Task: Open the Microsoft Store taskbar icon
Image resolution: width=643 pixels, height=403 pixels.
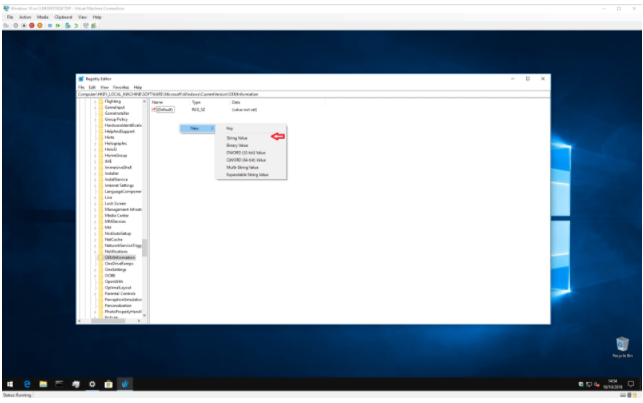Action: [108, 384]
